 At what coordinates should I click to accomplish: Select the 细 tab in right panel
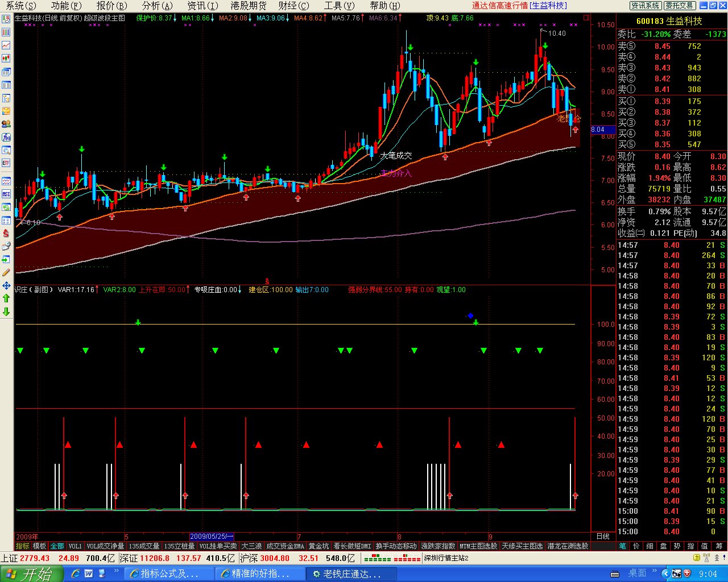[650, 546]
